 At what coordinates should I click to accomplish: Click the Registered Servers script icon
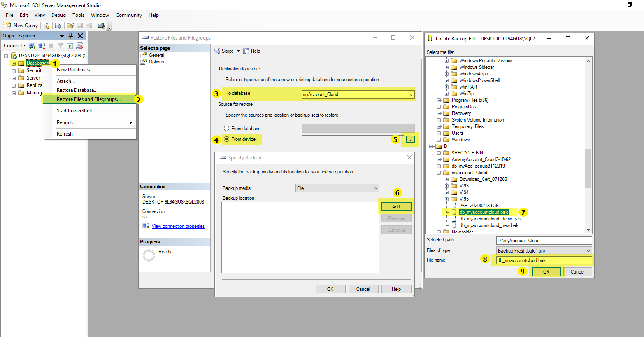(80, 46)
